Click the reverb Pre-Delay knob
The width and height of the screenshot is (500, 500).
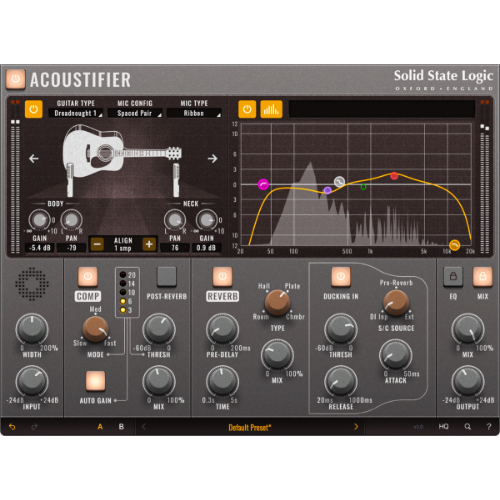click(x=223, y=329)
